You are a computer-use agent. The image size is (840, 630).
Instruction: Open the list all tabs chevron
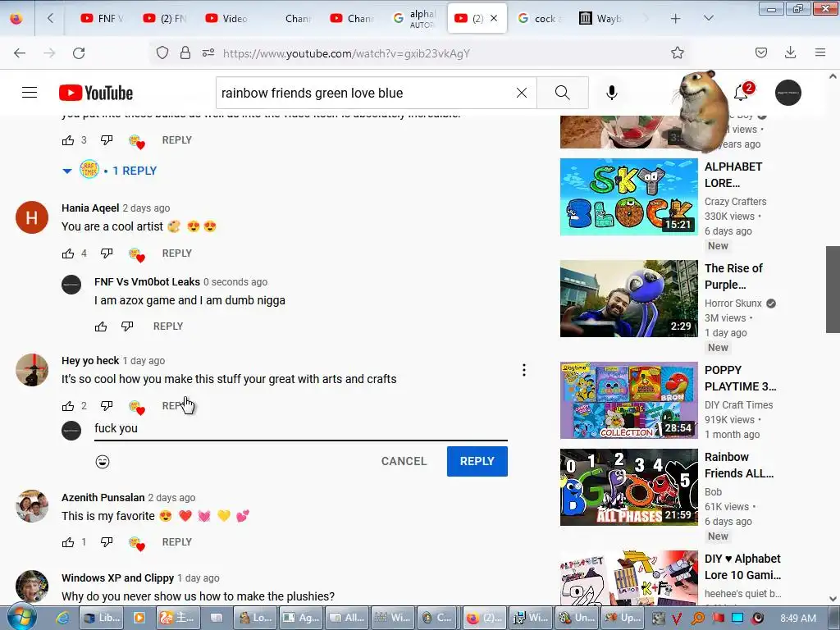pyautogui.click(x=708, y=18)
